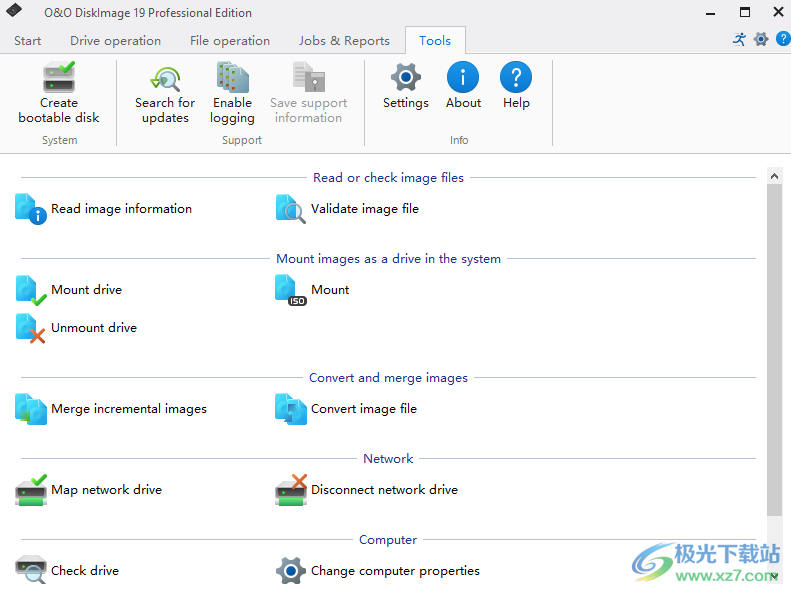Click the Disconnect network drive label
This screenshot has height=592, width=791.
(x=384, y=490)
